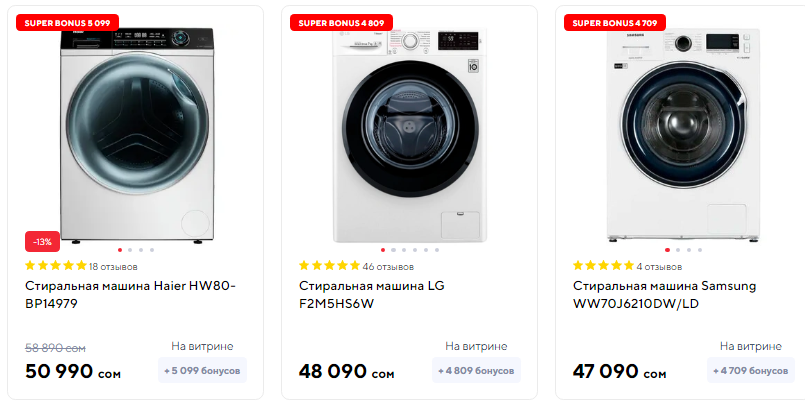This screenshot has height=409, width=805.
Task: Click the +5 099 бонусов button
Action: pos(203,371)
